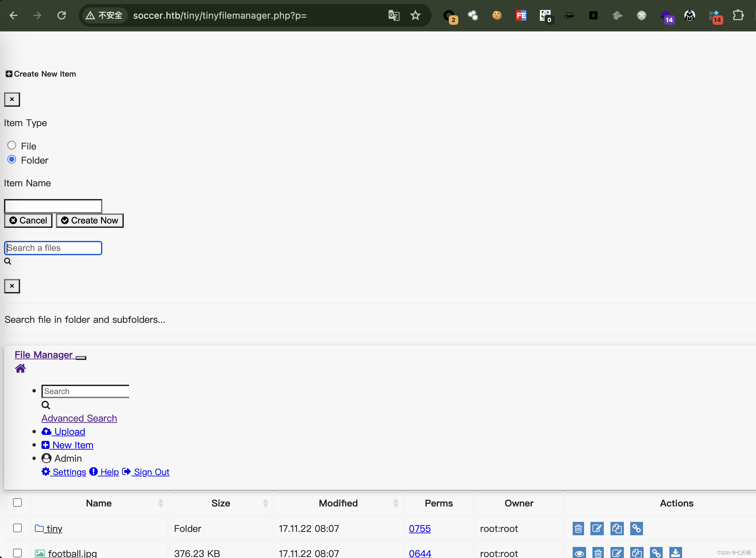The width and height of the screenshot is (756, 558).
Task: Click direct link icon for tiny folder
Action: click(636, 528)
